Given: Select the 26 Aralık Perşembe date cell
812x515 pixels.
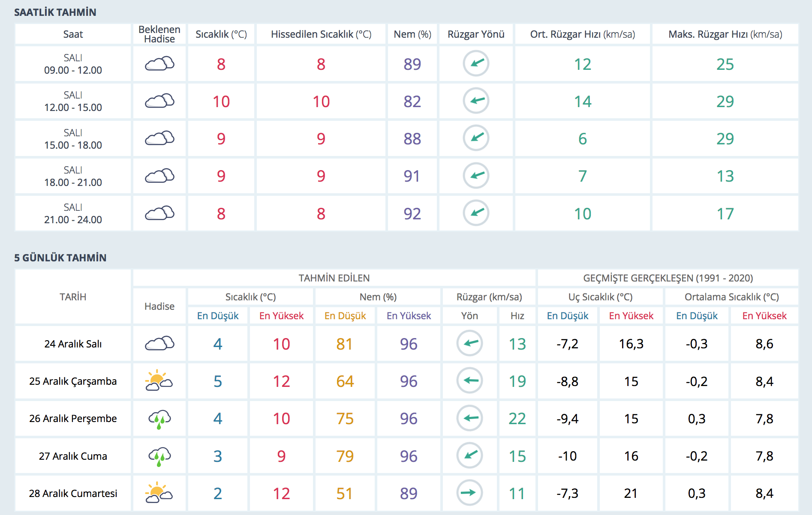Looking at the screenshot, I should pyautogui.click(x=73, y=419).
